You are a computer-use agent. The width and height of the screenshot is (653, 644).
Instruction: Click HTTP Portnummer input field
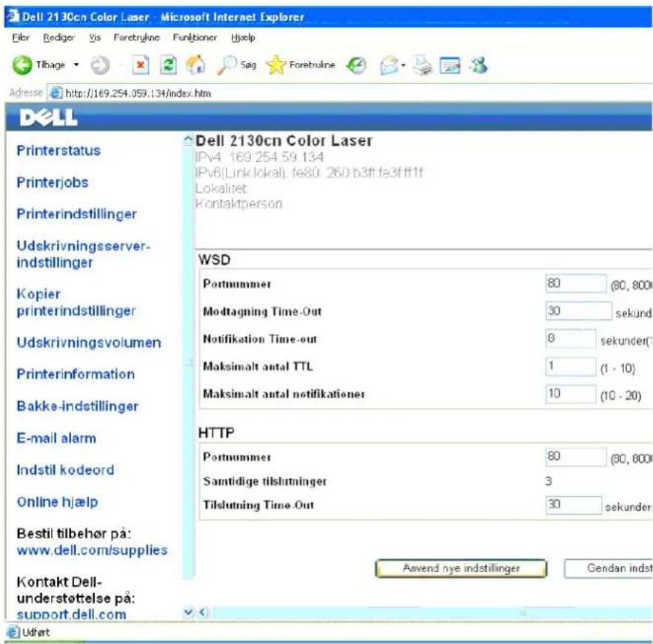576,457
